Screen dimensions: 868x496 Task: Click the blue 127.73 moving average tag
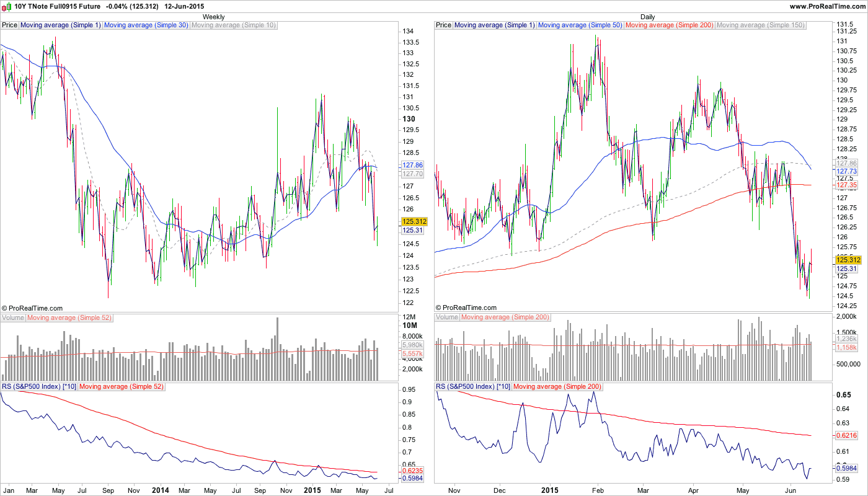click(847, 171)
